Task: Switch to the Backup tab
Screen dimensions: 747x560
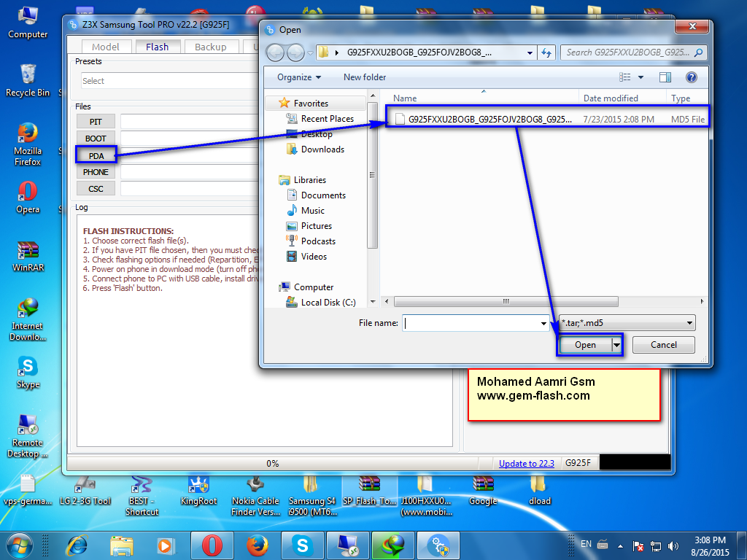Action: [211, 47]
